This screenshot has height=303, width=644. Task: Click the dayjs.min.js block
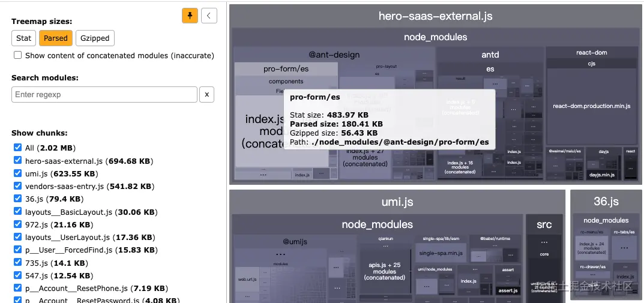click(602, 175)
